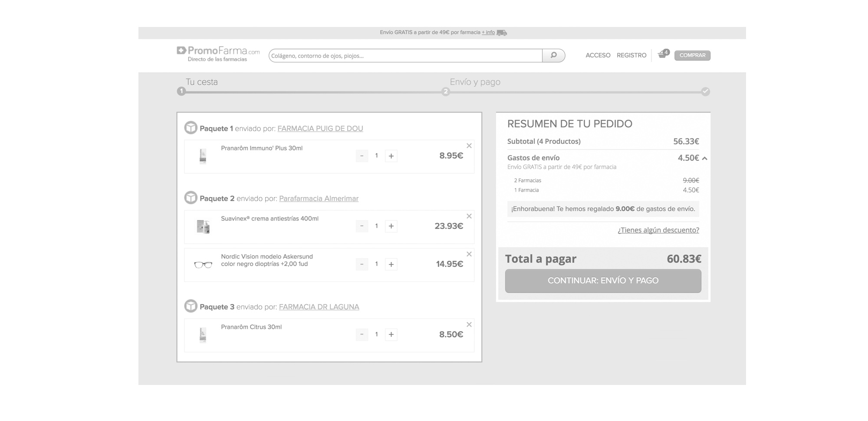
Task: Click the + info link in banner
Action: (488, 33)
